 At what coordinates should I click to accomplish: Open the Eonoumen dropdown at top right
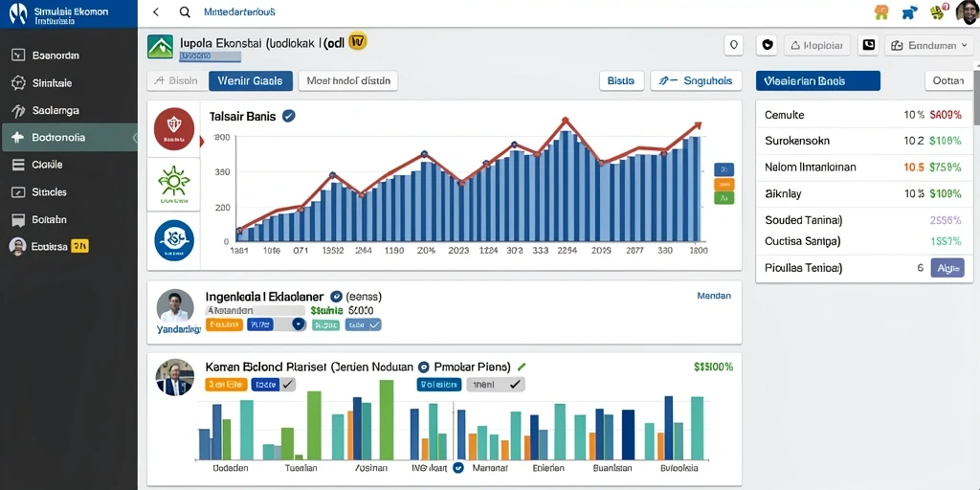926,45
